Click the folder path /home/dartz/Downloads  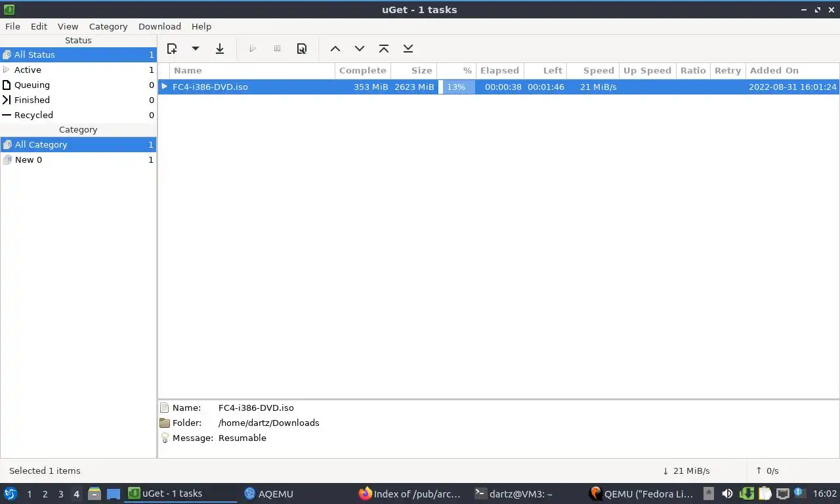tap(269, 423)
